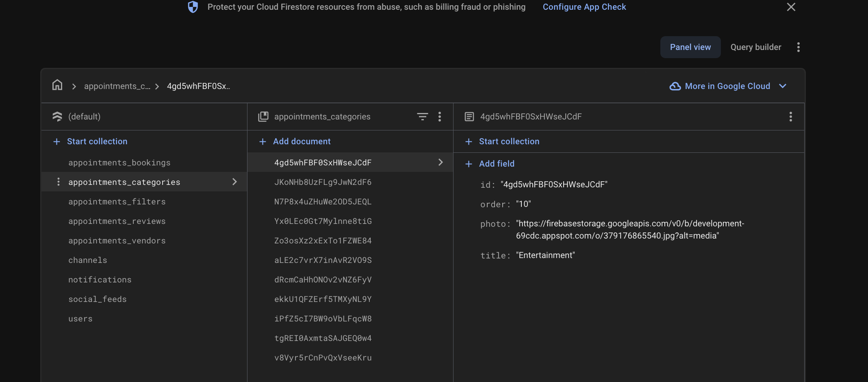
Task: Open the appointments_c... breadcrumb
Action: click(117, 86)
